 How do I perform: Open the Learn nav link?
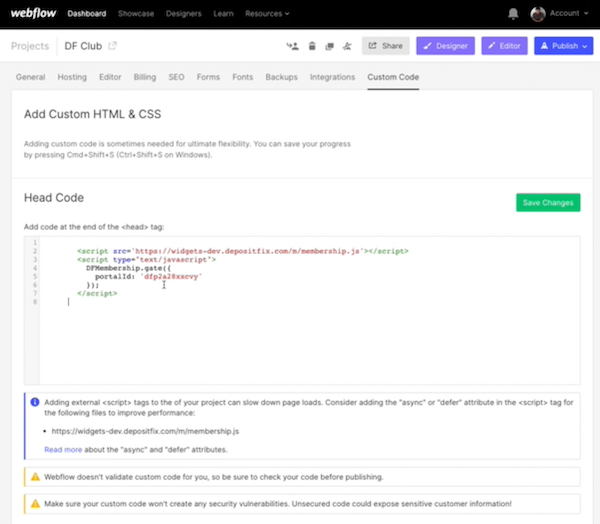pyautogui.click(x=223, y=14)
